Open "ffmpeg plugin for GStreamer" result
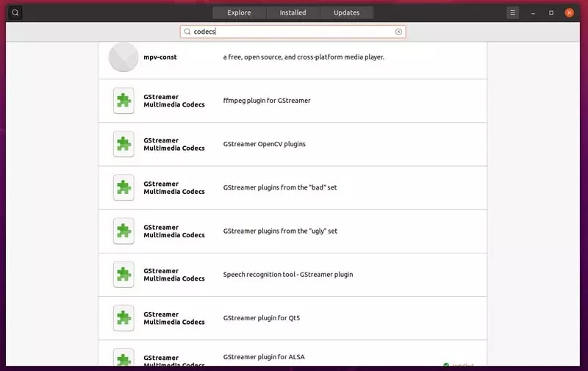The image size is (588, 371). [293, 101]
